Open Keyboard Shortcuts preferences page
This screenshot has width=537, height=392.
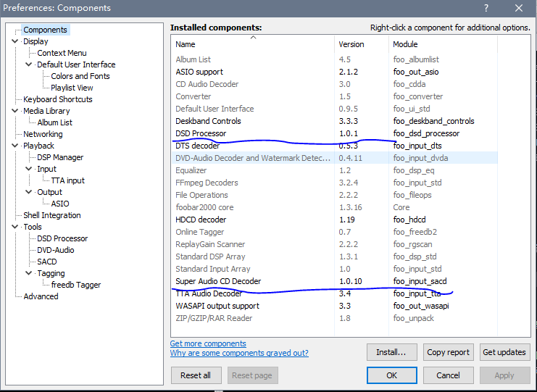[x=57, y=99]
